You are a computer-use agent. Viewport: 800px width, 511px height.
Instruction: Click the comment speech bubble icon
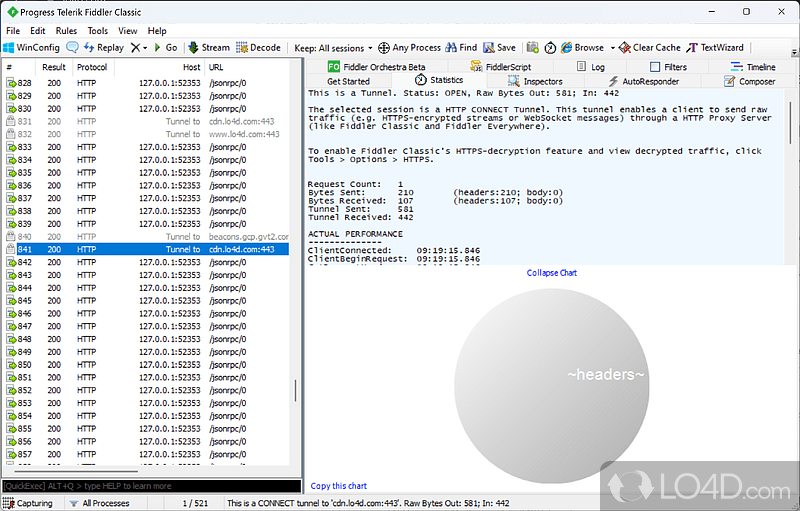pos(72,47)
